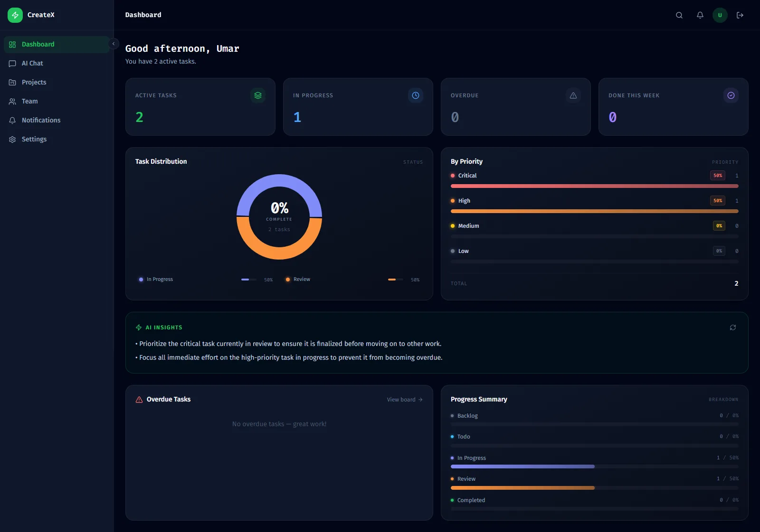
Task: Open the Team page in the sidebar
Action: coord(57,101)
